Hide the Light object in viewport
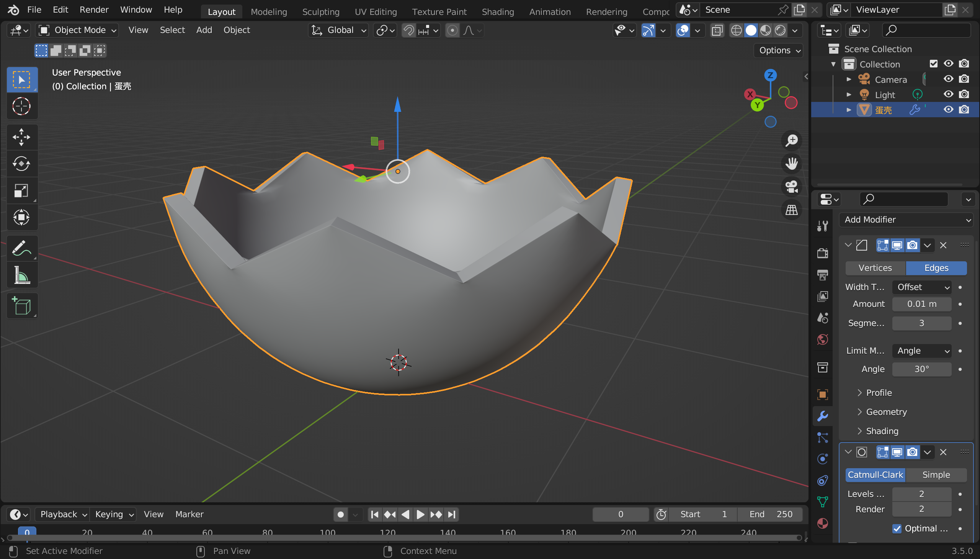Screen dimensions: 980x559 click(949, 94)
